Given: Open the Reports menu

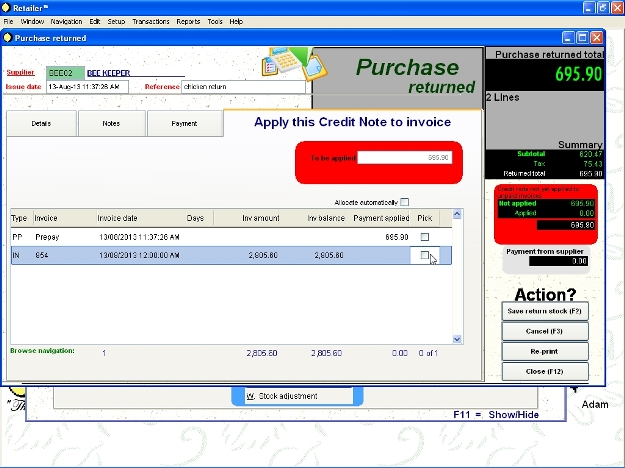Looking at the screenshot, I should coord(187,21).
